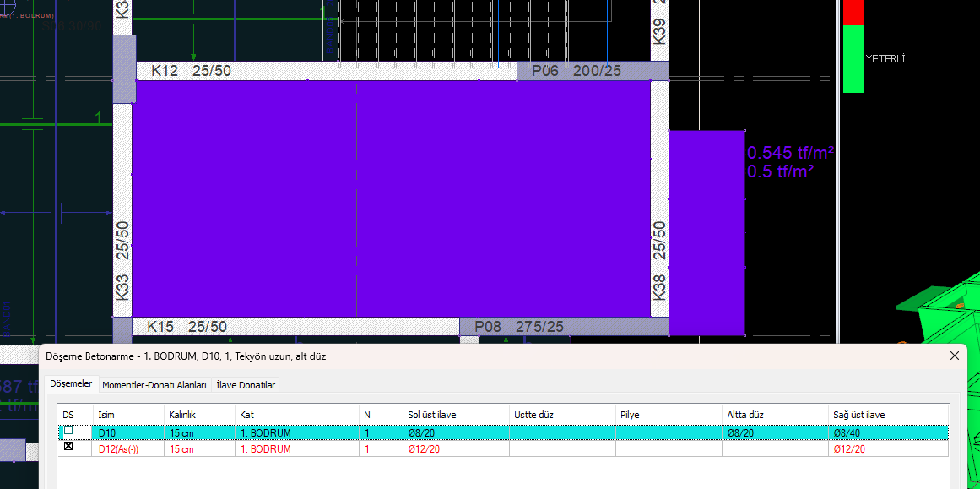This screenshot has width=980, height=489.
Task: Click the Kalınlık column header
Action: [183, 415]
